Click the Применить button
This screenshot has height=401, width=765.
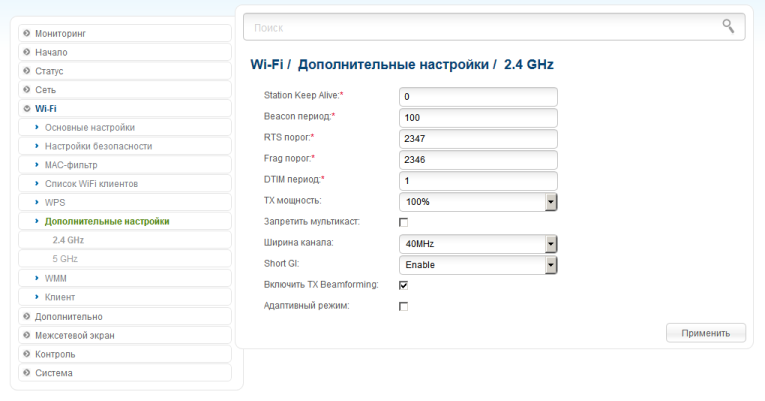(705, 333)
